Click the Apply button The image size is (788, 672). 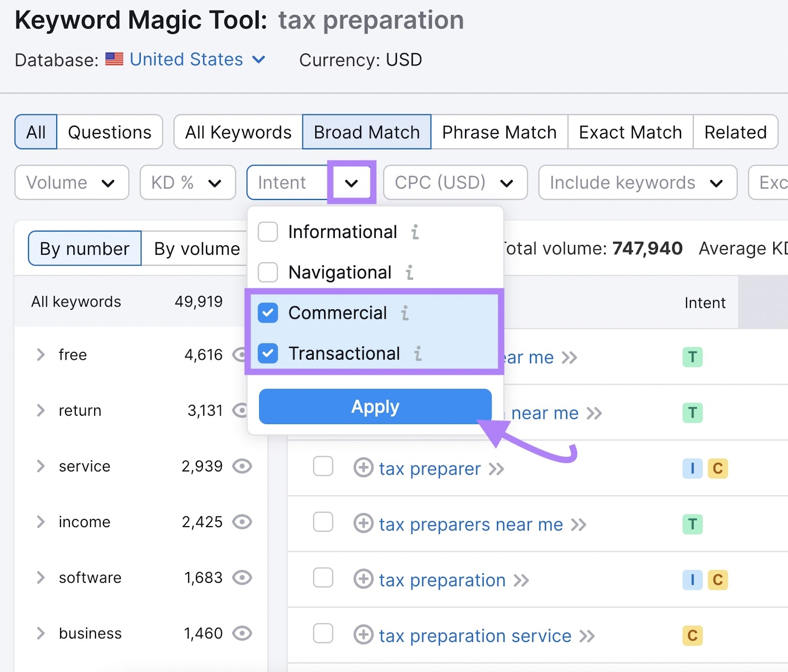(375, 406)
